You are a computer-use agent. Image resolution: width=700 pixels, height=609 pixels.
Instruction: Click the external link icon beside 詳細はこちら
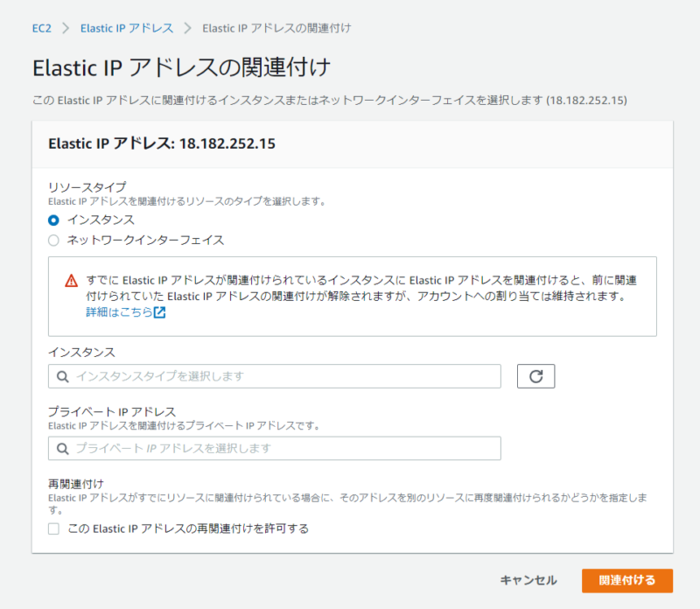pyautogui.click(x=160, y=312)
